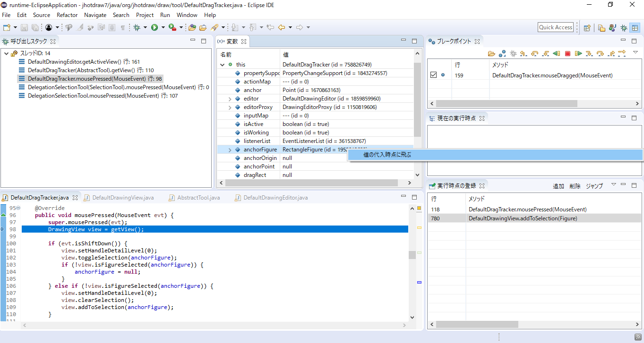The image size is (644, 343).
Task: Click the Step Return icon in ブレークポイント toolbar
Action: click(x=611, y=53)
